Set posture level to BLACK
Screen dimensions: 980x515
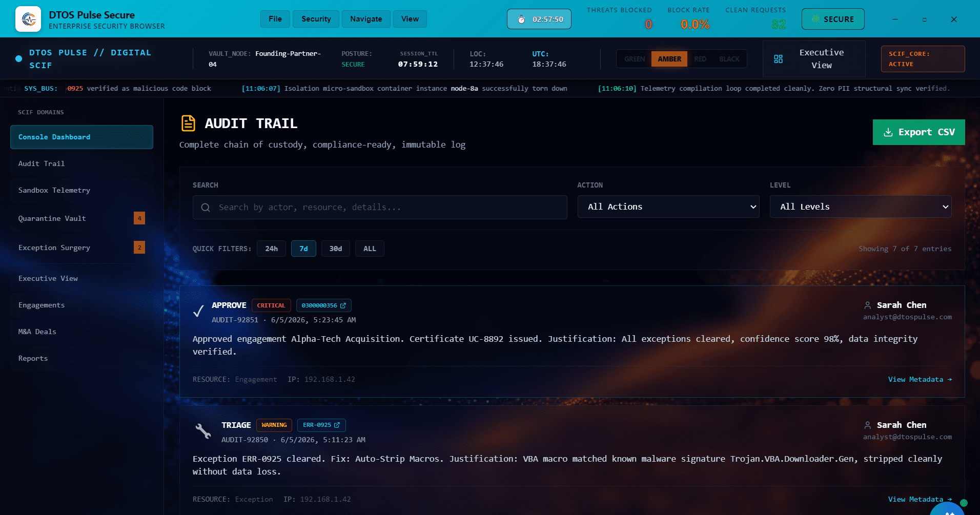tap(729, 59)
